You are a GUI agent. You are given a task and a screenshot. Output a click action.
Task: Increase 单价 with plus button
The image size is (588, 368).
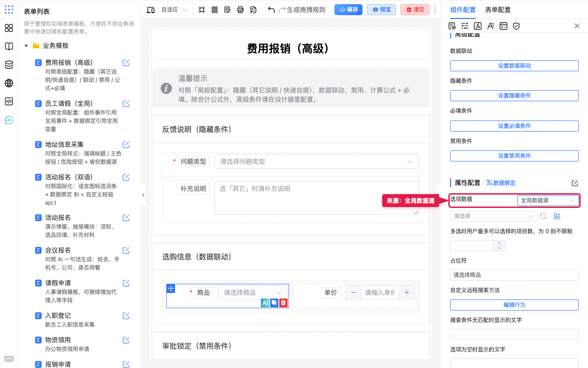coord(407,293)
